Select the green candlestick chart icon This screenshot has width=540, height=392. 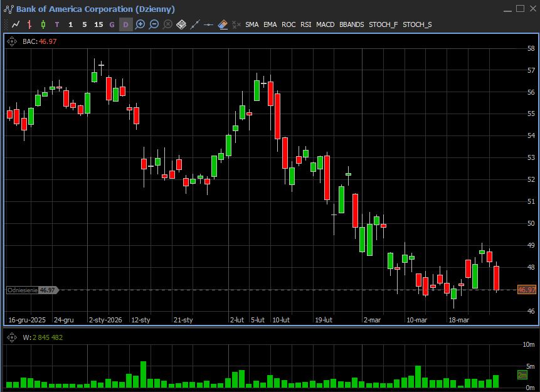click(x=43, y=24)
